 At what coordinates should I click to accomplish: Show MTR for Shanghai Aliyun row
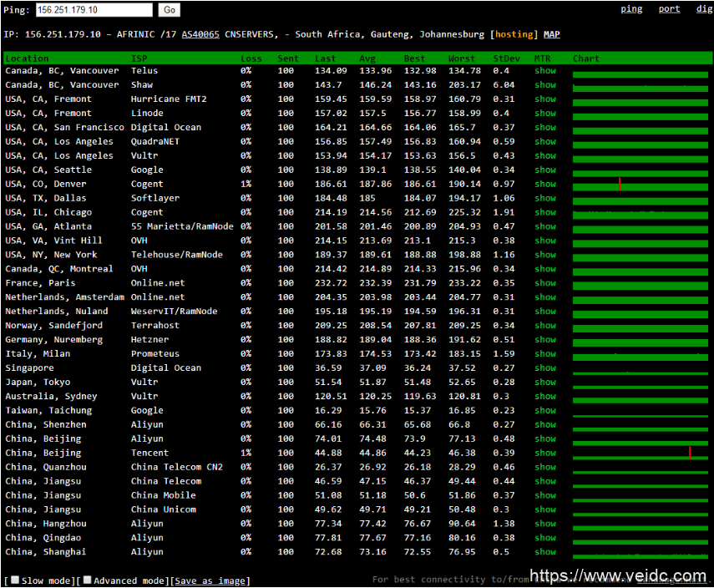(x=545, y=552)
